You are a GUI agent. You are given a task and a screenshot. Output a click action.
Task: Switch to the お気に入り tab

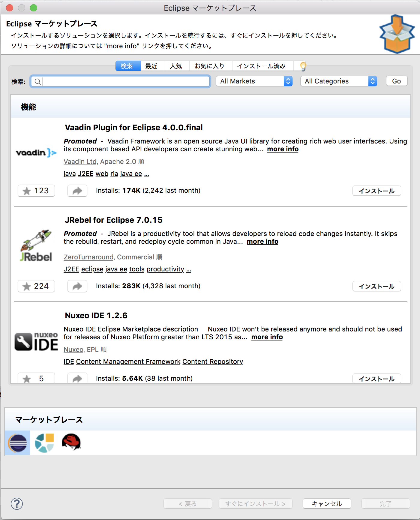click(211, 66)
